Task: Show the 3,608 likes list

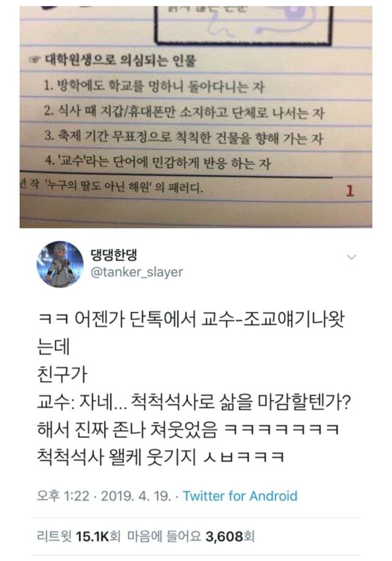Action: tap(190, 537)
